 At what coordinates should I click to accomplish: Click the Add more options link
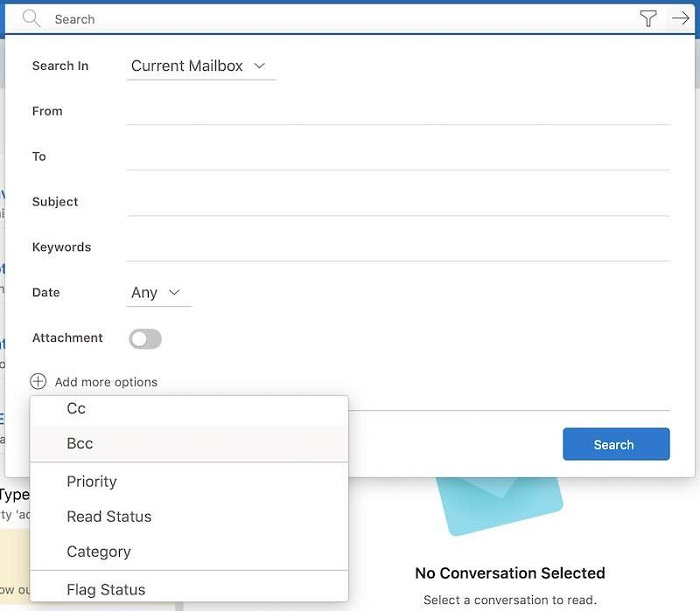(x=106, y=382)
